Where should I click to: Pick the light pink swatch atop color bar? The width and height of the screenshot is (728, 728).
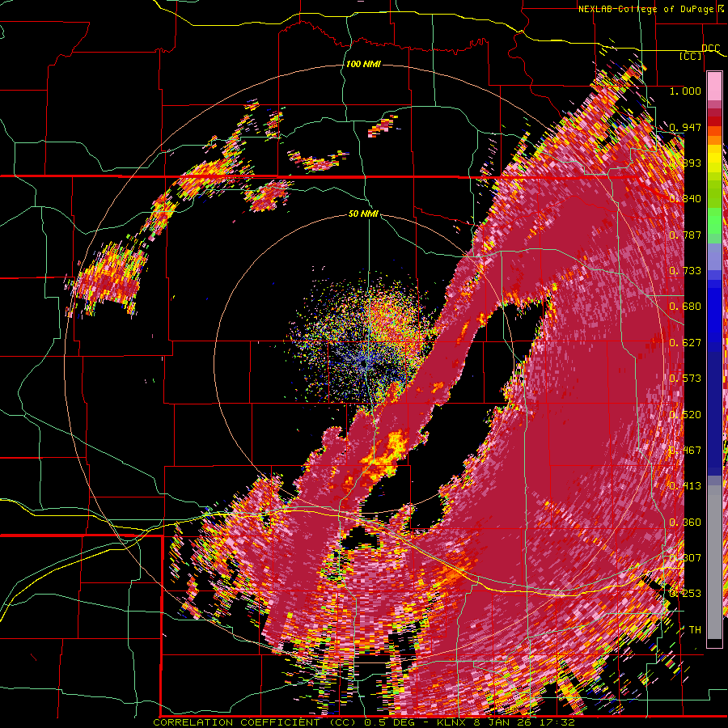click(714, 86)
